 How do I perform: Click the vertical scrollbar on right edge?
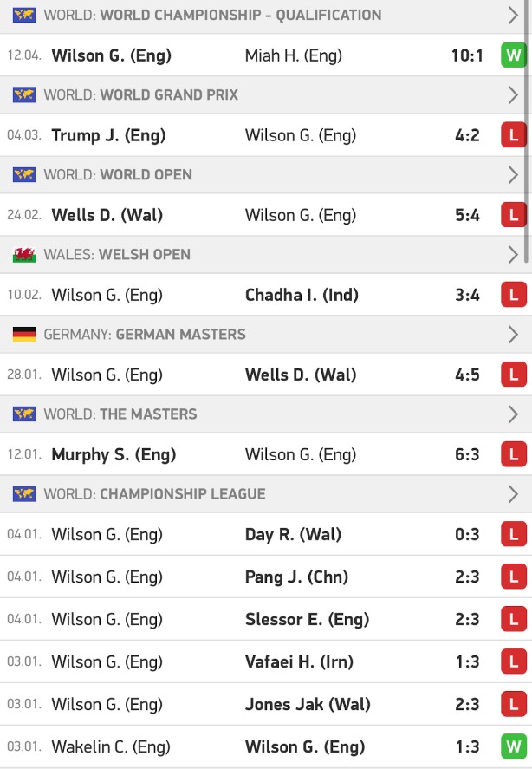pos(527,133)
